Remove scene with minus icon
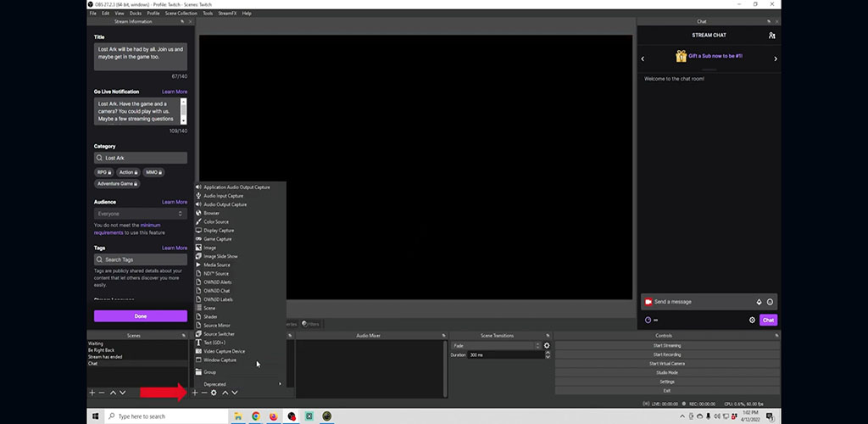The width and height of the screenshot is (868, 424). tap(102, 393)
